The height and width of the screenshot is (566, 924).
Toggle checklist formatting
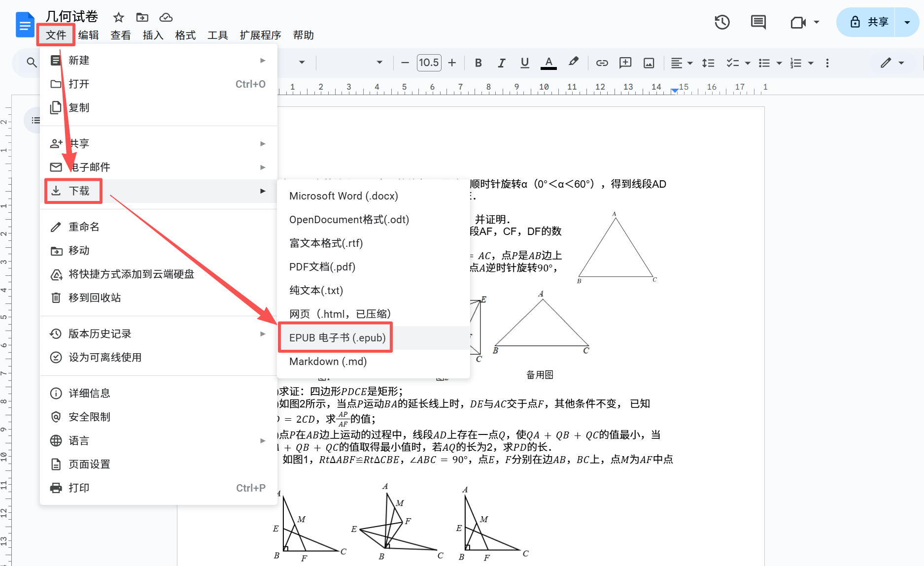pyautogui.click(x=732, y=63)
